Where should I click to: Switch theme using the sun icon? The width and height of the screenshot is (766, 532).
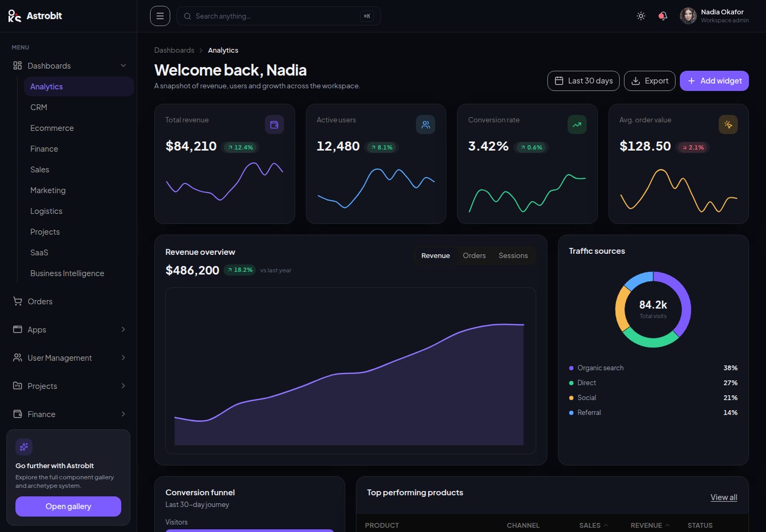coord(641,16)
